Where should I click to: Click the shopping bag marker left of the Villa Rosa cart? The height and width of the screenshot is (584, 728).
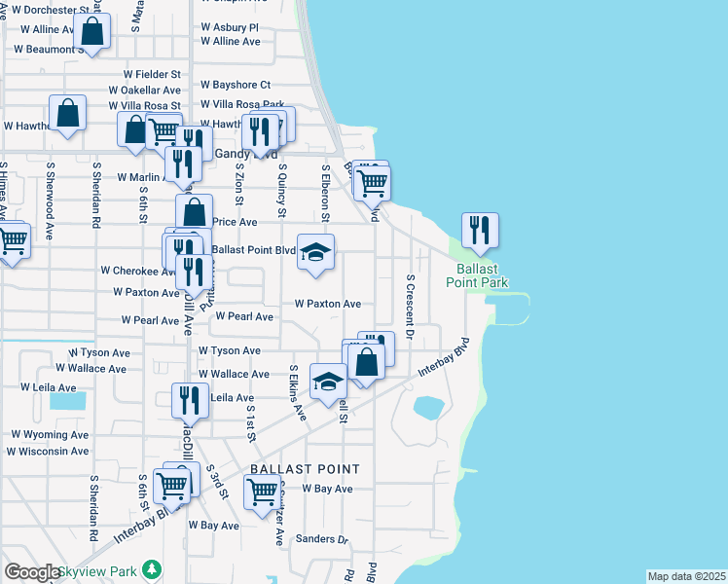coord(131,131)
